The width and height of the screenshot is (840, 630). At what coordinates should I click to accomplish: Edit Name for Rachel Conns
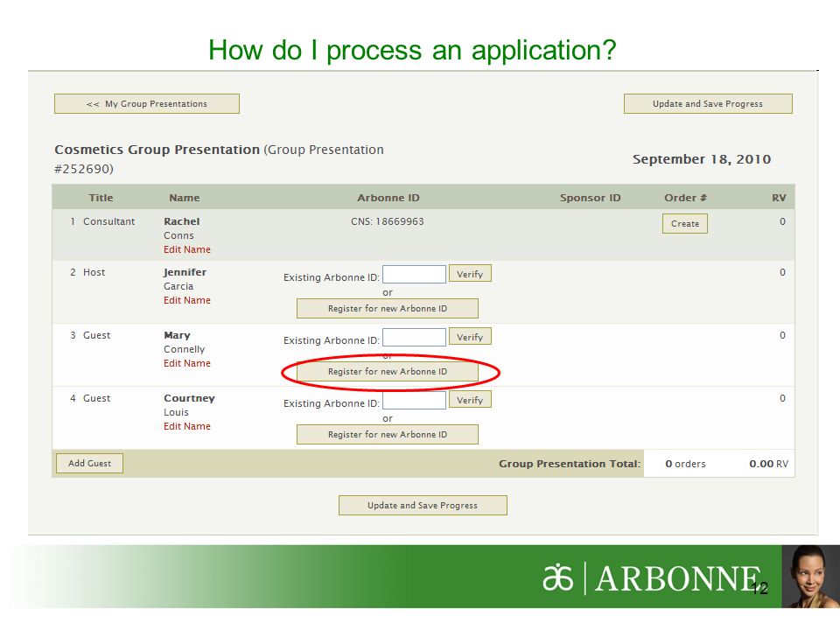[187, 249]
